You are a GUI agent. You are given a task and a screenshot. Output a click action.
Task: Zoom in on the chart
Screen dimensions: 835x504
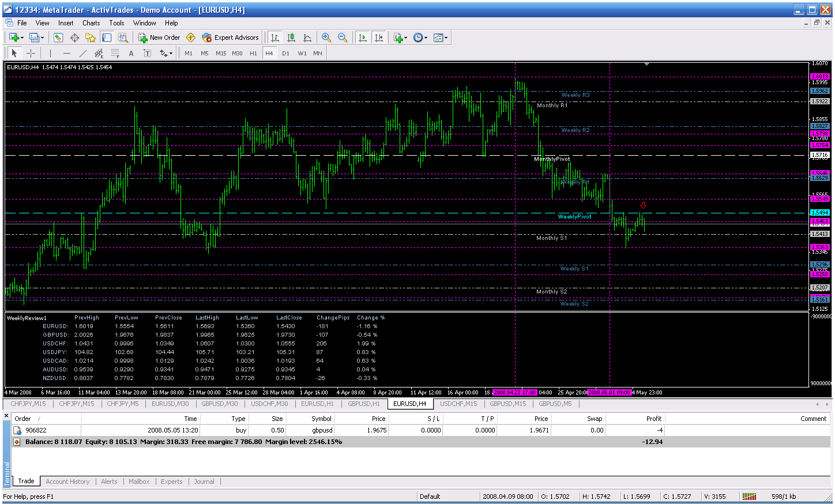326,37
